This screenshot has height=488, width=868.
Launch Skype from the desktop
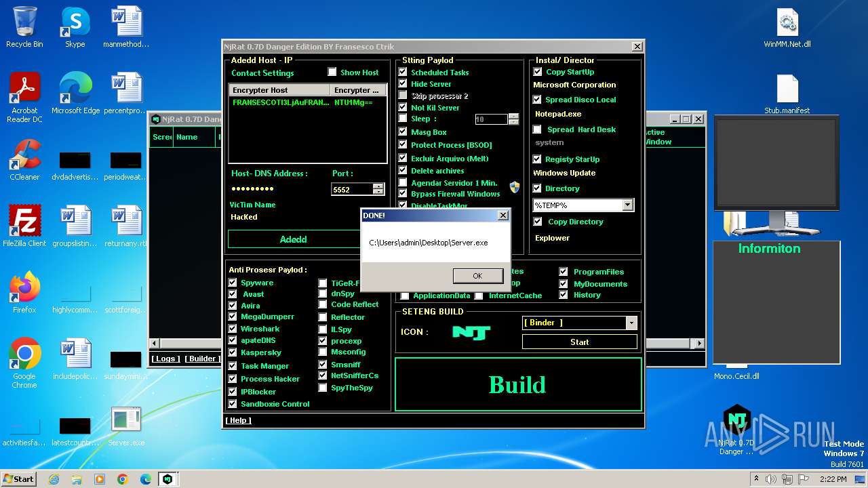click(x=75, y=27)
